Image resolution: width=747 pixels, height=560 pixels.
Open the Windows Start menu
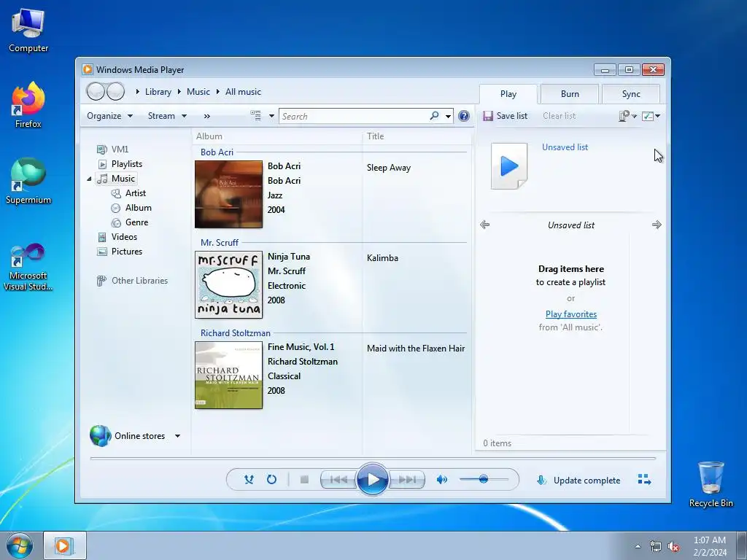click(x=20, y=545)
